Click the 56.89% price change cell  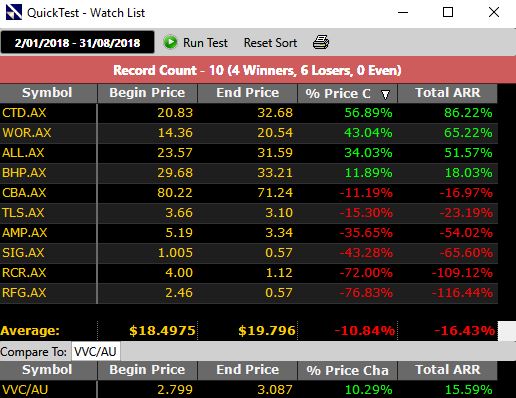[368, 113]
